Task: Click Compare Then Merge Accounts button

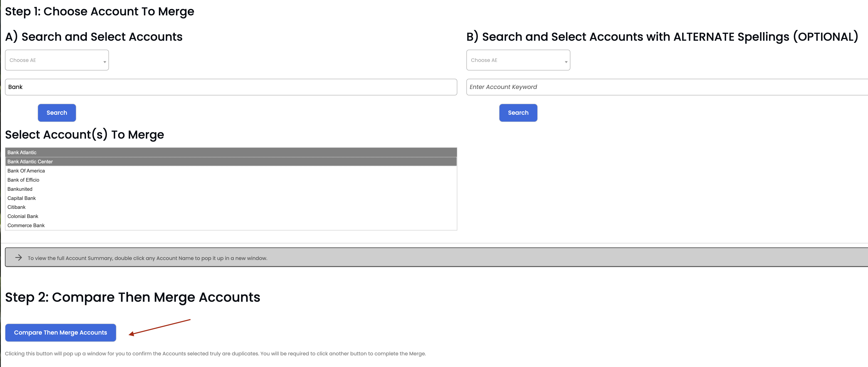Action: click(61, 332)
